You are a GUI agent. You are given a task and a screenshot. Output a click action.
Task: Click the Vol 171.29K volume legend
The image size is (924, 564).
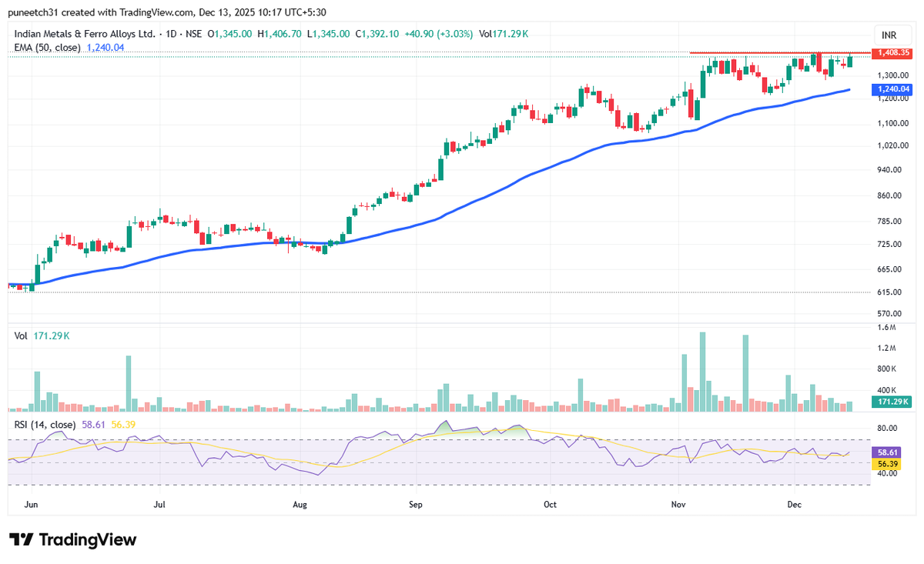pos(41,336)
